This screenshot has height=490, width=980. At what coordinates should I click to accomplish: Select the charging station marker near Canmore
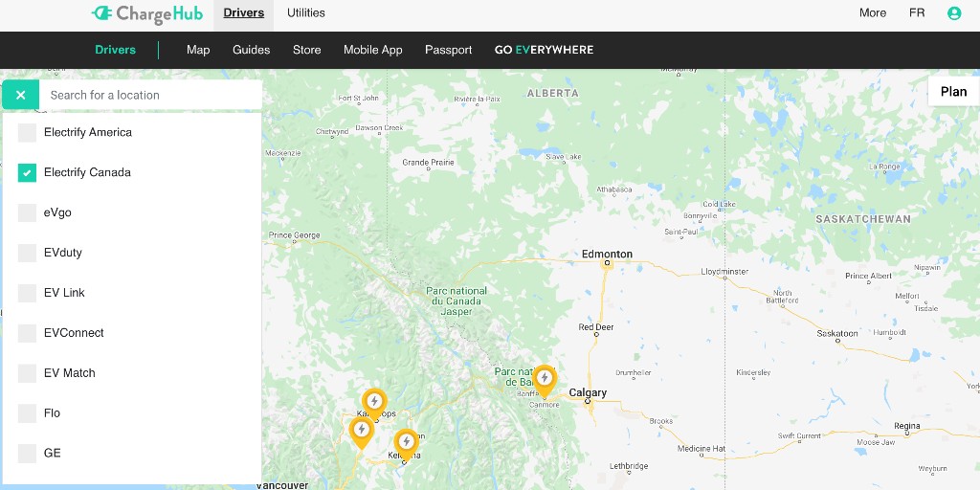(x=545, y=381)
